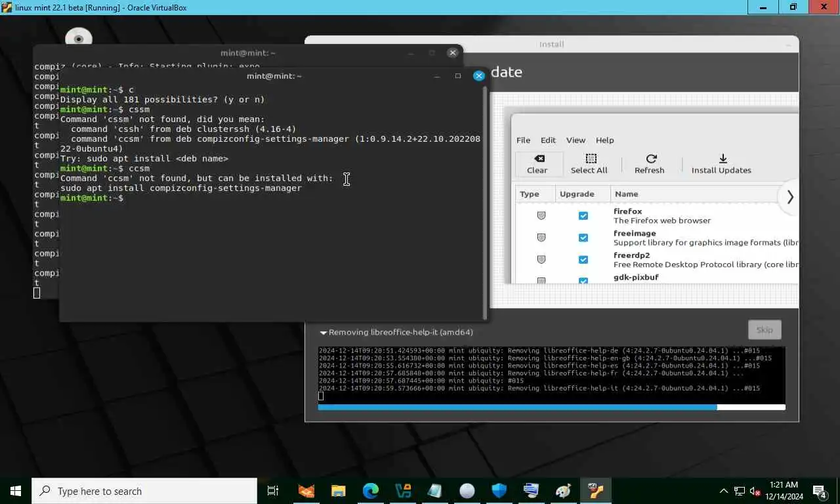Viewport: 840px width, 504px height.
Task: Click the Select All toolbar icon
Action: click(x=591, y=159)
